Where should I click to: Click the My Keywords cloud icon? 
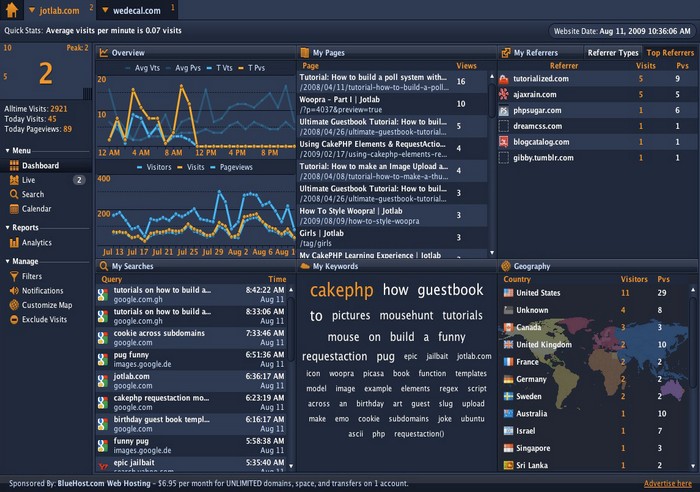tap(305, 266)
